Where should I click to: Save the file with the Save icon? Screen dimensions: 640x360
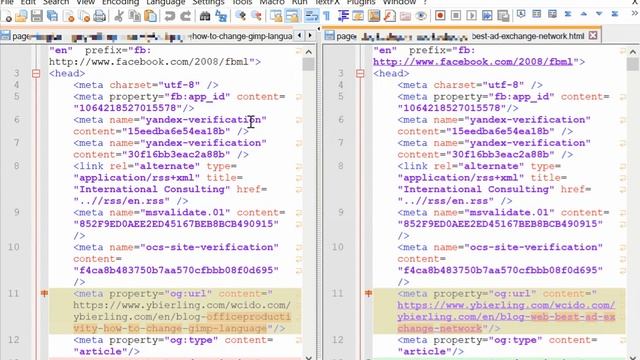[x=37, y=16]
